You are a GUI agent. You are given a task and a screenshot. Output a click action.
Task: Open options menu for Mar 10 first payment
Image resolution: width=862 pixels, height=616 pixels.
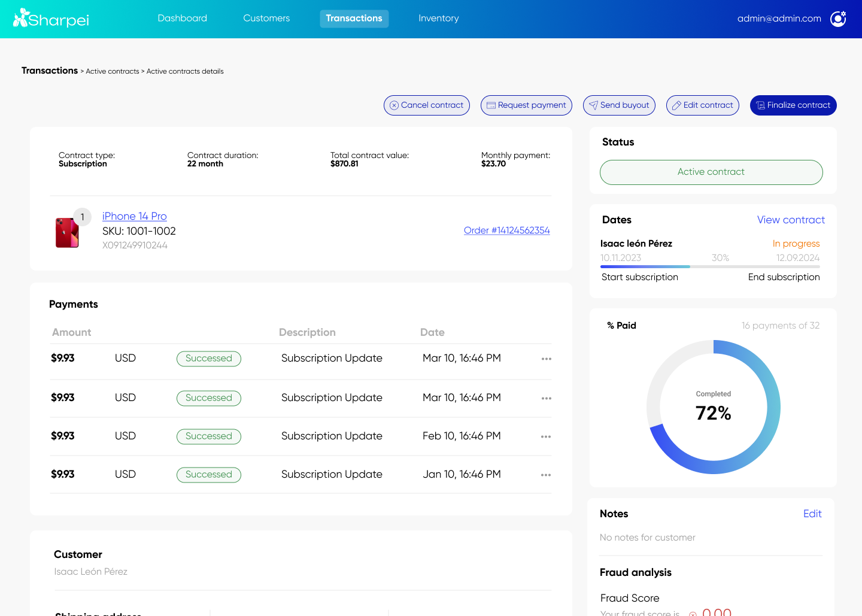click(546, 359)
